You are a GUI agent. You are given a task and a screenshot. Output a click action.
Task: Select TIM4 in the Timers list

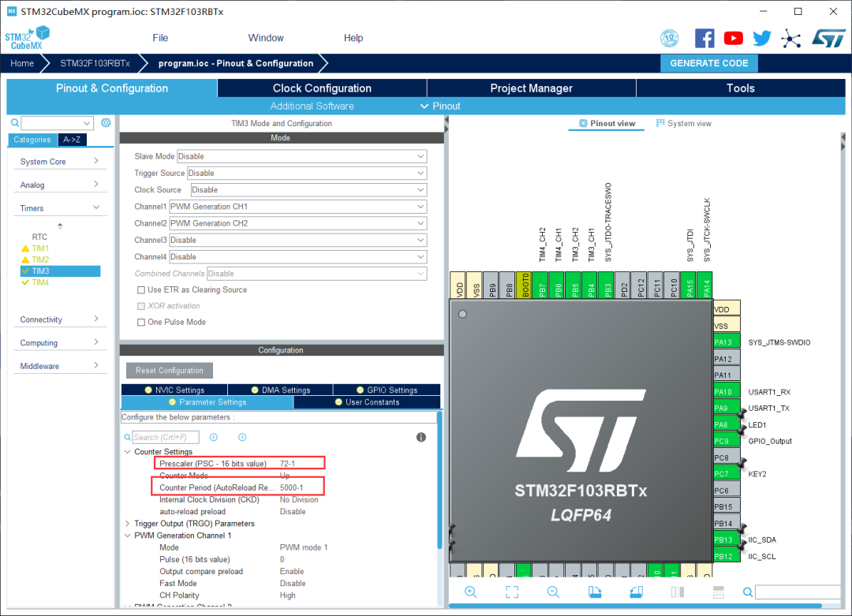point(40,282)
